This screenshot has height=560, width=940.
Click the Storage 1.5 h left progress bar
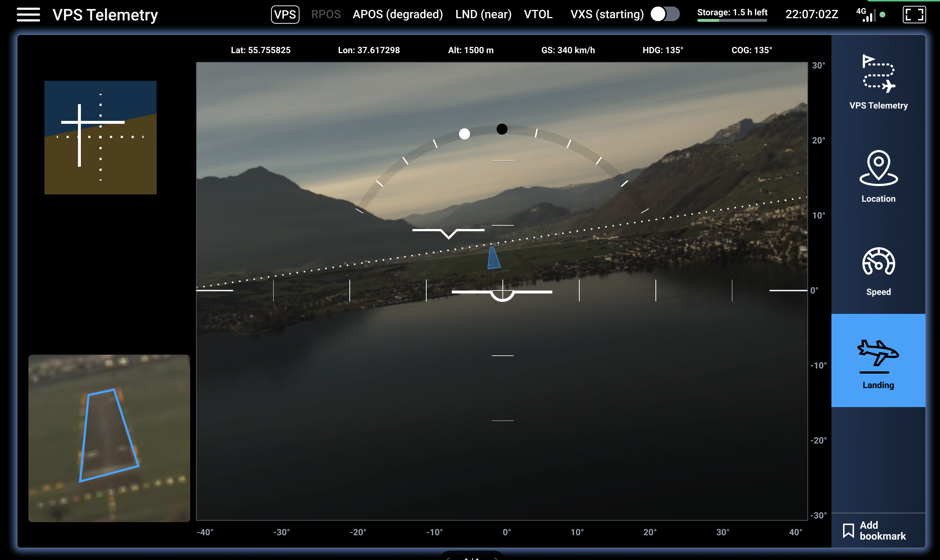(x=732, y=20)
